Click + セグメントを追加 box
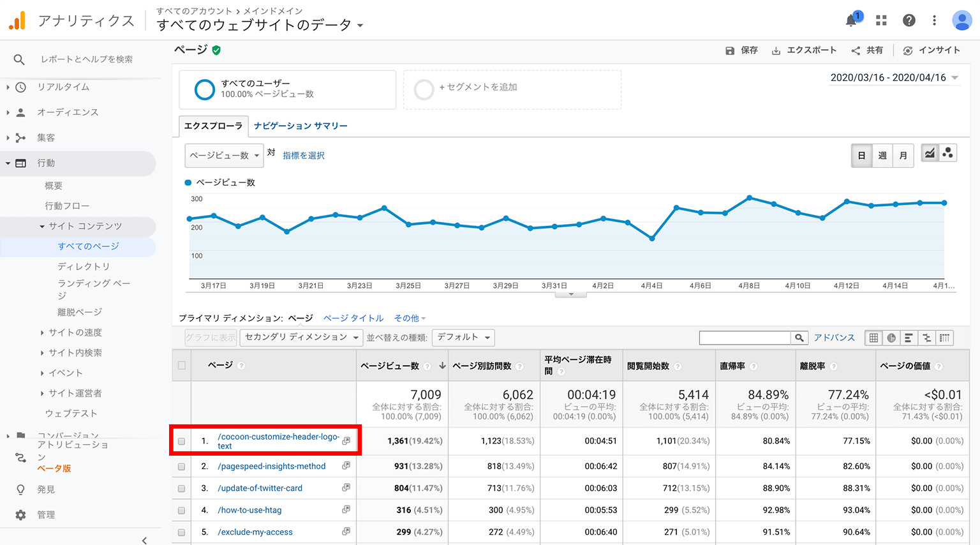This screenshot has width=980, height=545. tap(512, 89)
